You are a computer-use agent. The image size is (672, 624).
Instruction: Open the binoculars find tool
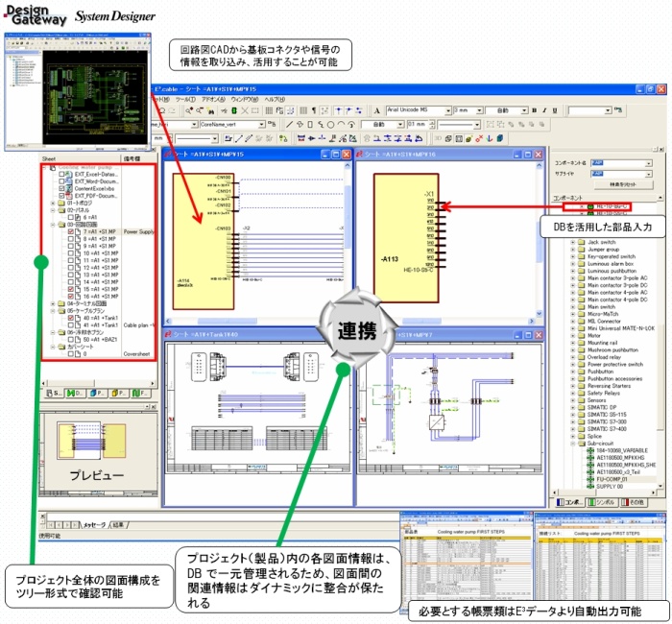210,110
